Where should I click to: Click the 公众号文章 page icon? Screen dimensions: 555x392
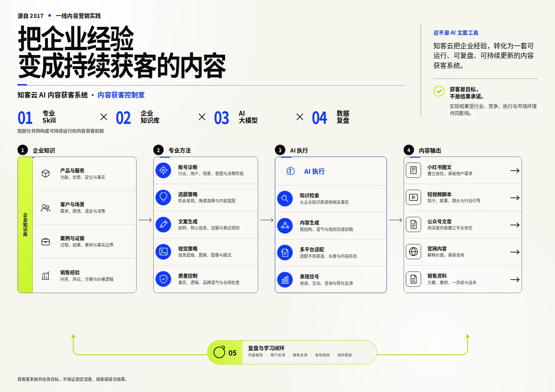pyautogui.click(x=413, y=225)
